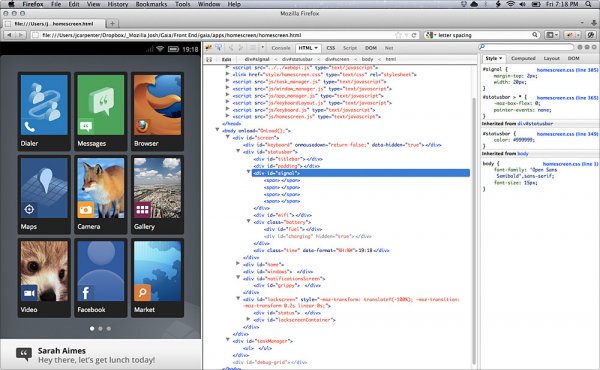600x370 pixels.
Task: Open the Style panel dropdown arrow
Action: 501,59
